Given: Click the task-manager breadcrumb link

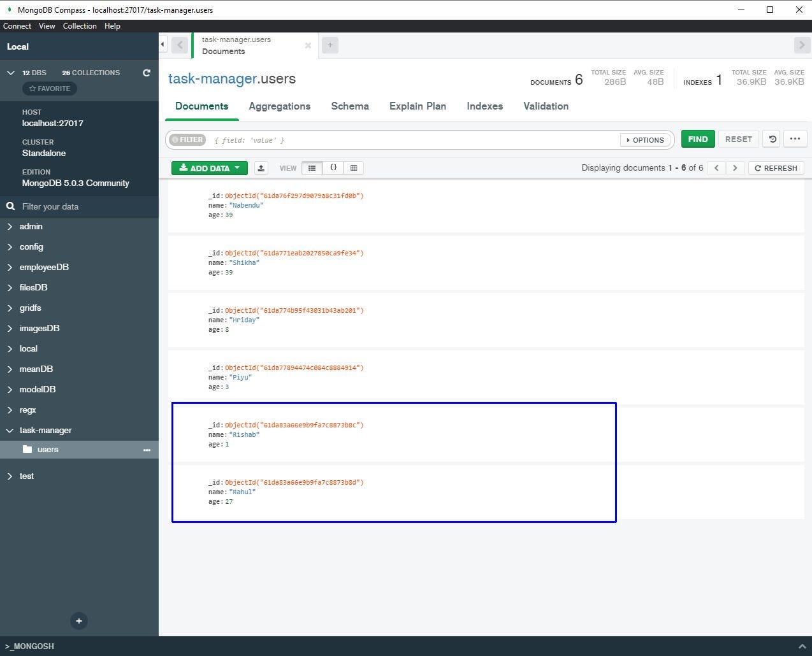Looking at the screenshot, I should (212, 79).
